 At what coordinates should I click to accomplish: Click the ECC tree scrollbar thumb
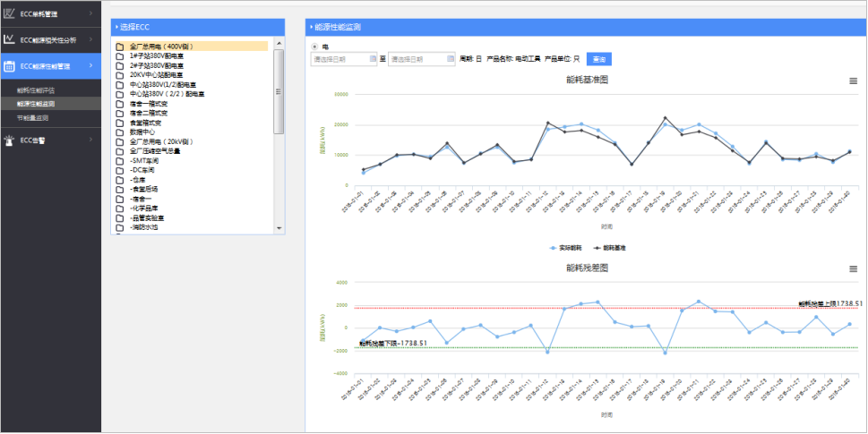tap(279, 92)
